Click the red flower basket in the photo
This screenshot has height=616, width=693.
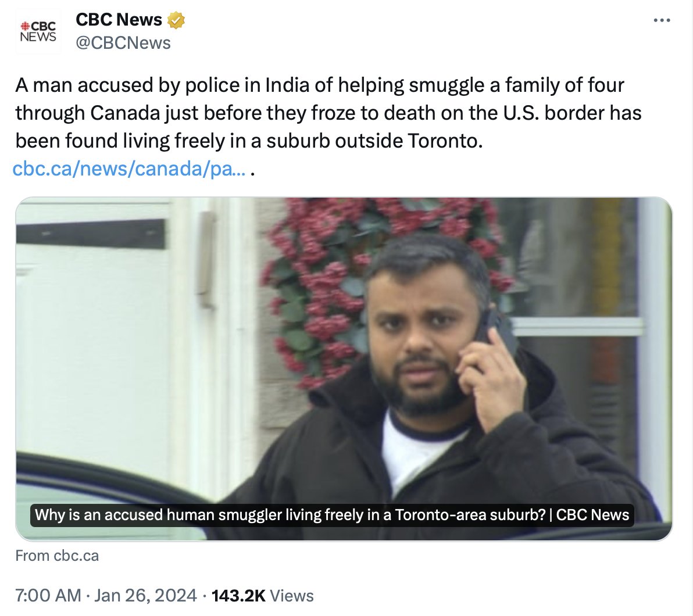(326, 273)
